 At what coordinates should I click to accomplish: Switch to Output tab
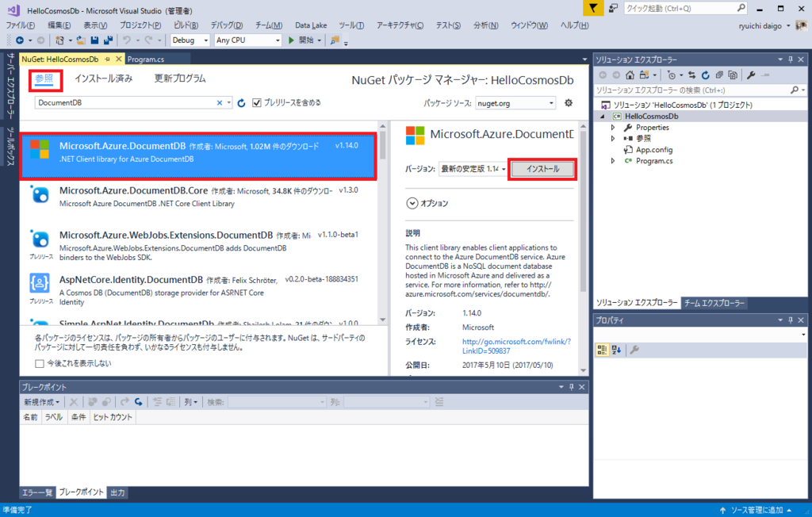coord(117,492)
